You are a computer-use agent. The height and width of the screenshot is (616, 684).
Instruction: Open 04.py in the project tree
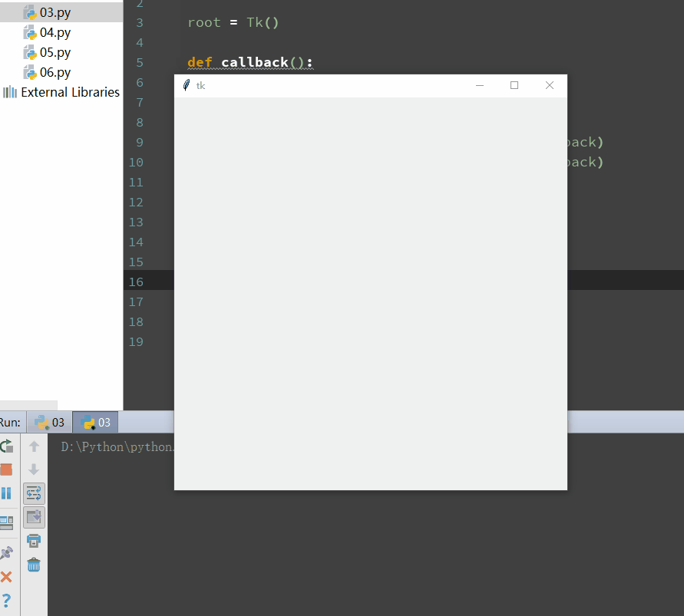tap(55, 32)
